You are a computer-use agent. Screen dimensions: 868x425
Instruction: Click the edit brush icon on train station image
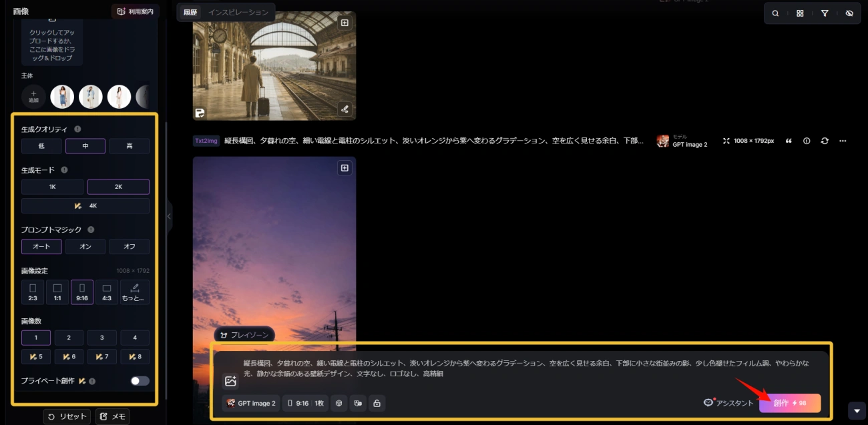345,109
